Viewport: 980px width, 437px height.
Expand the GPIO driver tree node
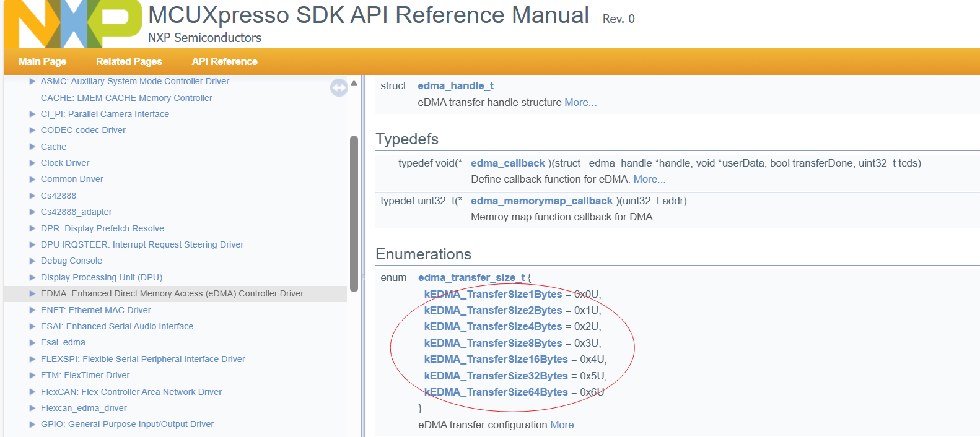tap(32, 424)
